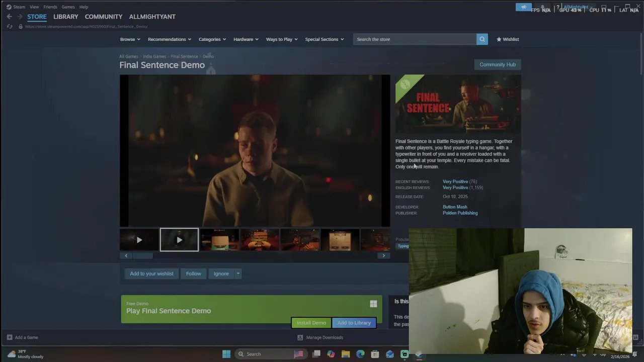Switch to the COMMUNITY tab
This screenshot has width=644, height=362.
[104, 17]
